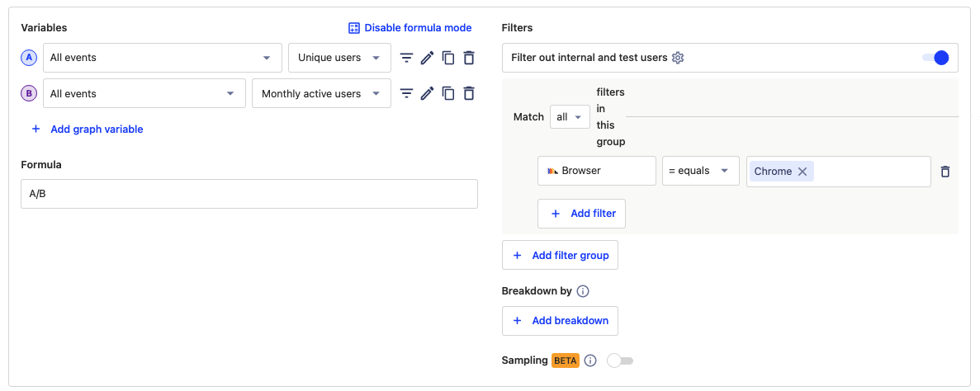Open the Unique users dropdown
The height and width of the screenshot is (391, 980).
click(339, 58)
